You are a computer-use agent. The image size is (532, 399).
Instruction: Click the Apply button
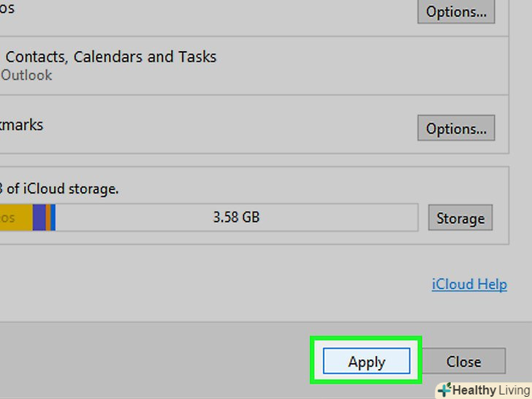366,362
